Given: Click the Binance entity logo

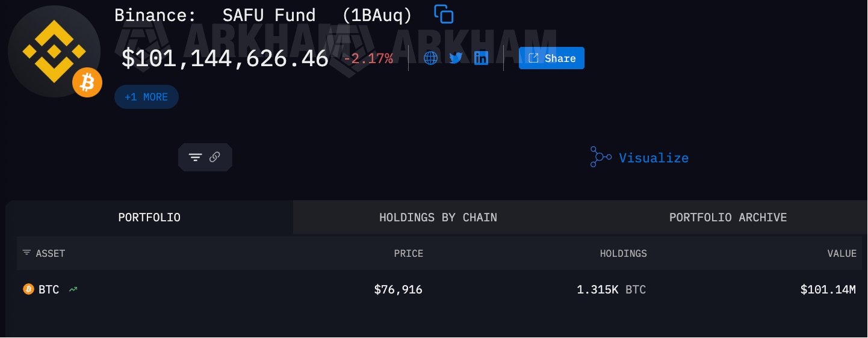Looking at the screenshot, I should (54, 51).
